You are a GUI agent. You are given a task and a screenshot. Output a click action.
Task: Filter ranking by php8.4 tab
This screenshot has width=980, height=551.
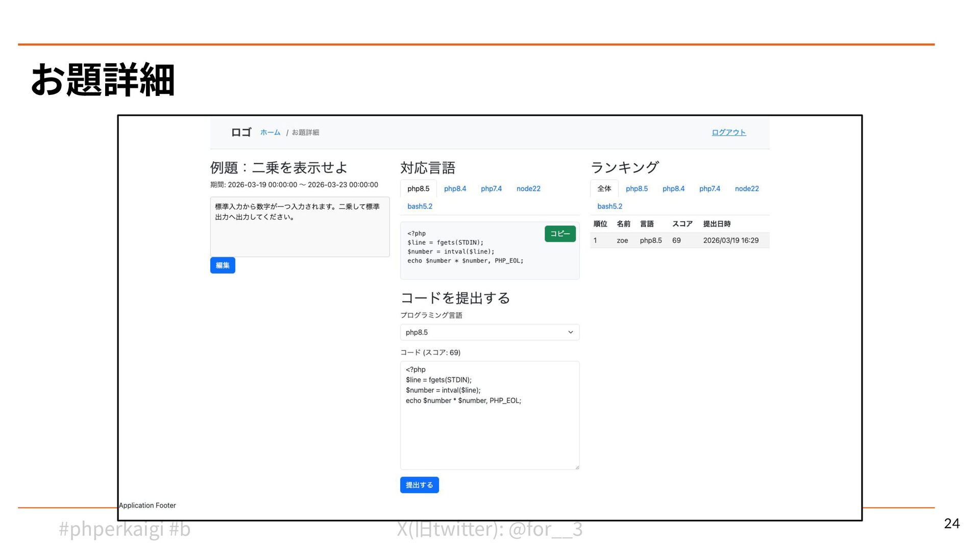pyautogui.click(x=673, y=189)
